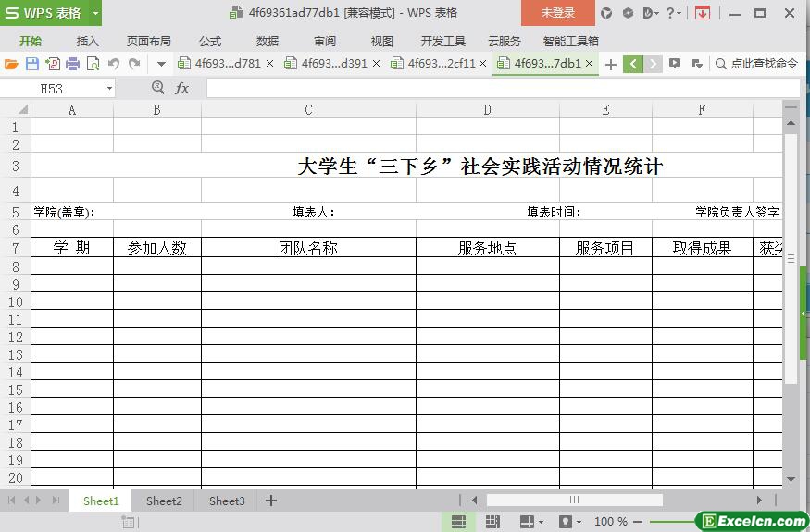Select all cells via corner triangle
This screenshot has width=810, height=532.
(x=23, y=109)
